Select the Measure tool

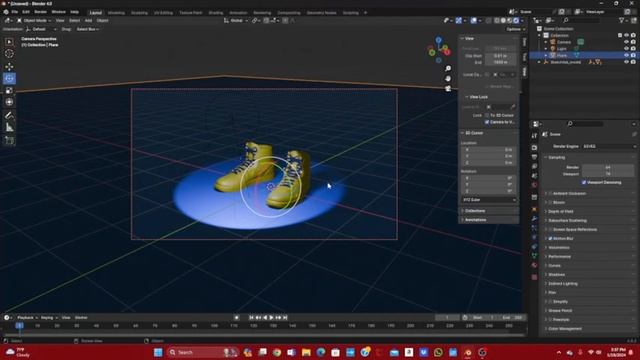pos(9,128)
